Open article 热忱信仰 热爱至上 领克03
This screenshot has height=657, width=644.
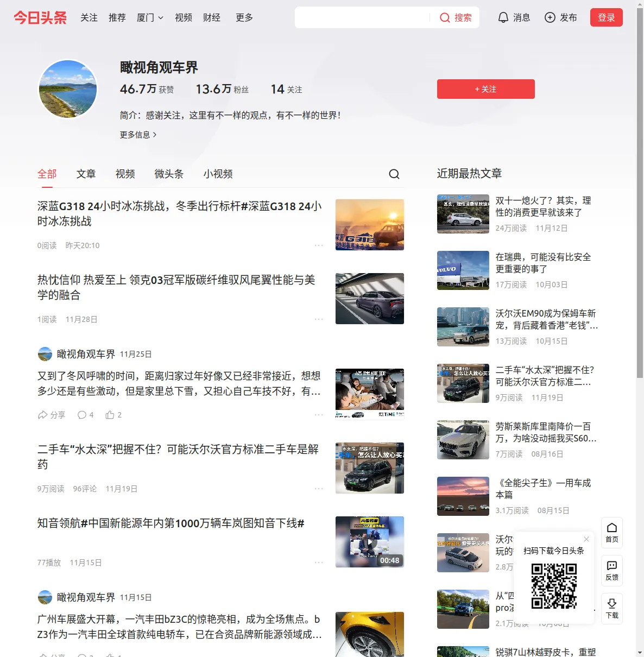pos(176,288)
